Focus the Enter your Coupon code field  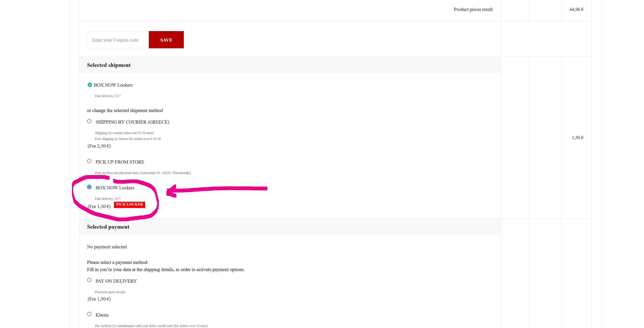(x=118, y=40)
